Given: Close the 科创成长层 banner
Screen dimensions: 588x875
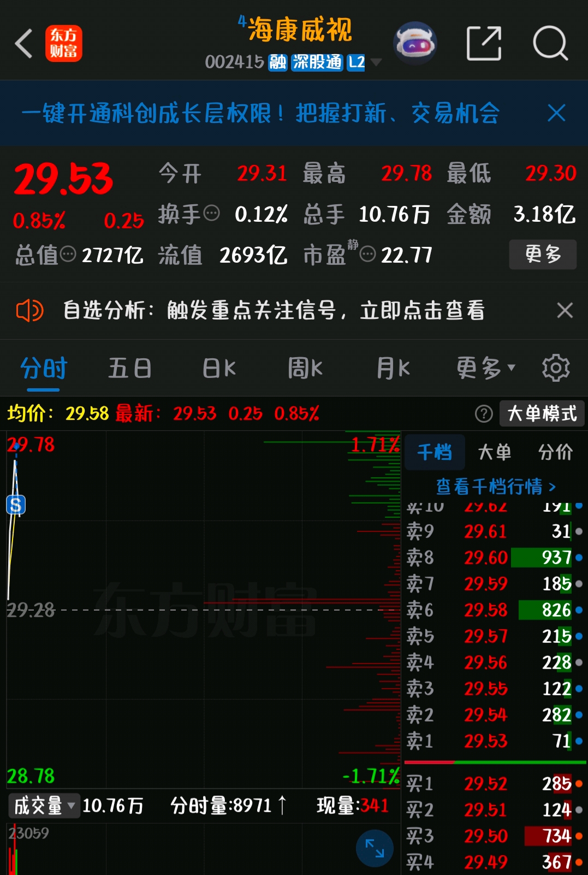Looking at the screenshot, I should click(556, 113).
